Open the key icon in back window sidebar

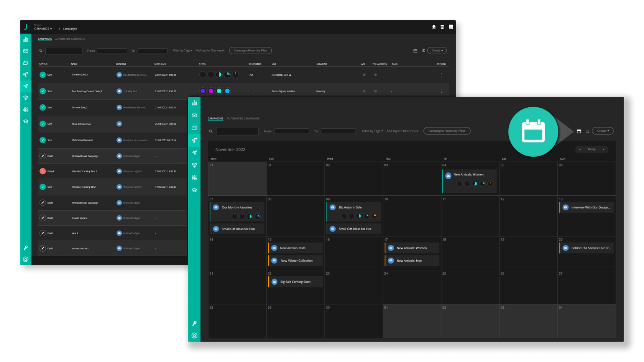(x=26, y=248)
